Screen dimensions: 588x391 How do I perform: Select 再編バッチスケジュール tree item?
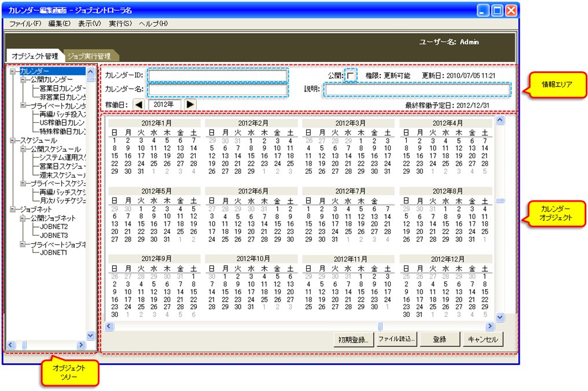tap(63, 192)
